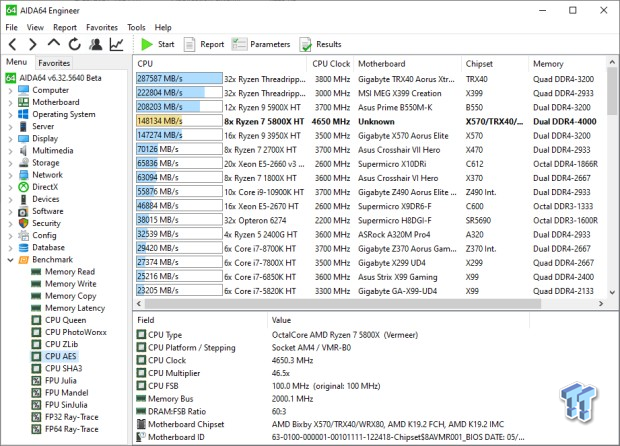Viewport: 620px width, 446px height.
Task: Open Memory Latency benchmark
Action: click(x=75, y=308)
